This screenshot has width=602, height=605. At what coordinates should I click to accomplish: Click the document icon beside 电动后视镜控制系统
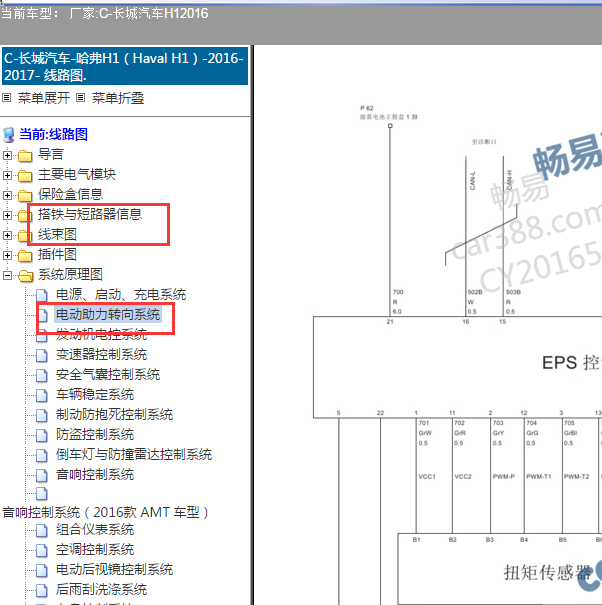(42, 571)
